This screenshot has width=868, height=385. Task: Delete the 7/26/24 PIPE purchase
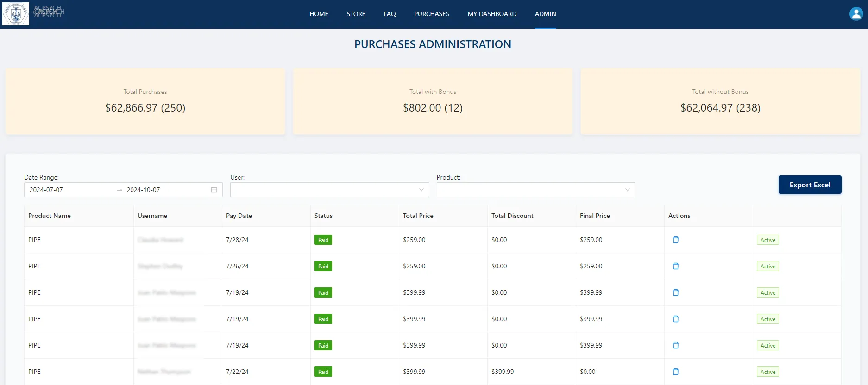676,266
